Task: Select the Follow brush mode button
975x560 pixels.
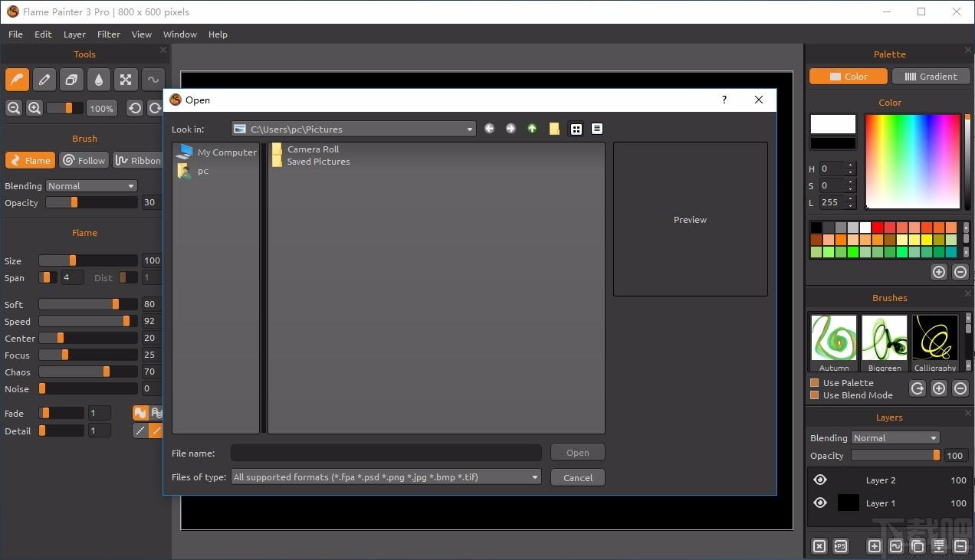Action: pos(84,160)
